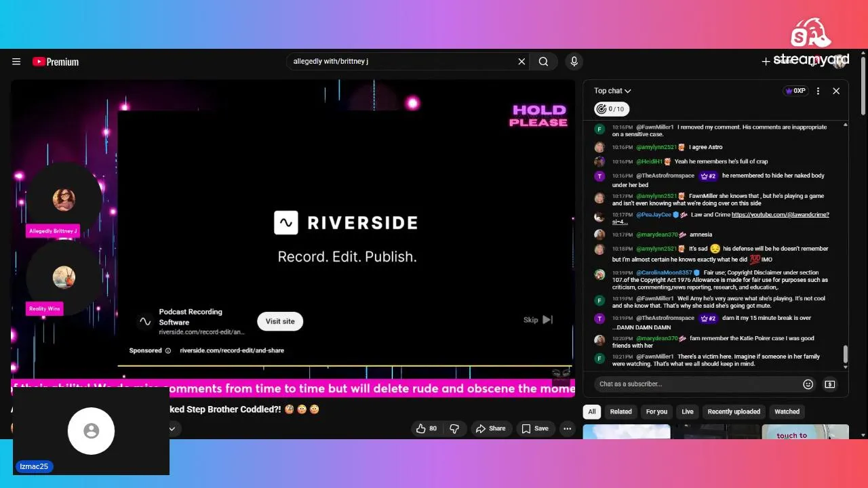
Task: Click the Riverside ad logo icon
Action: [144, 322]
